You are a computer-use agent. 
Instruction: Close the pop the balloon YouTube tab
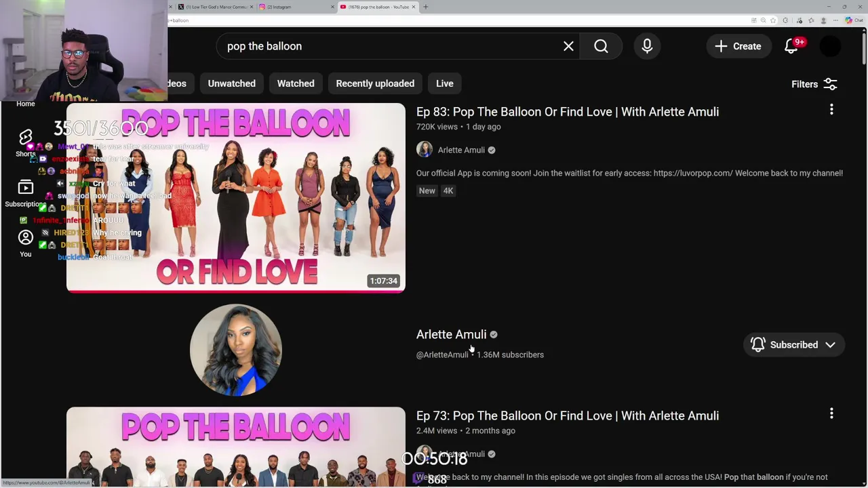414,7
